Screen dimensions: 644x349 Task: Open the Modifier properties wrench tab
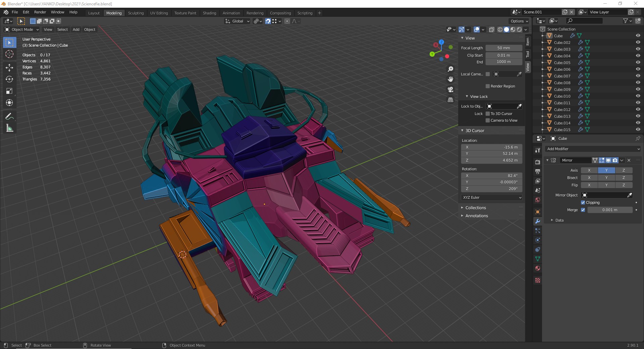[x=538, y=221]
